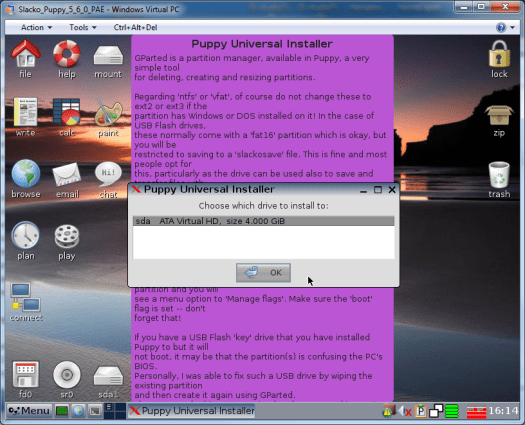The height and width of the screenshot is (425, 525).
Task: Open the browse globe icon
Action: click(x=25, y=173)
